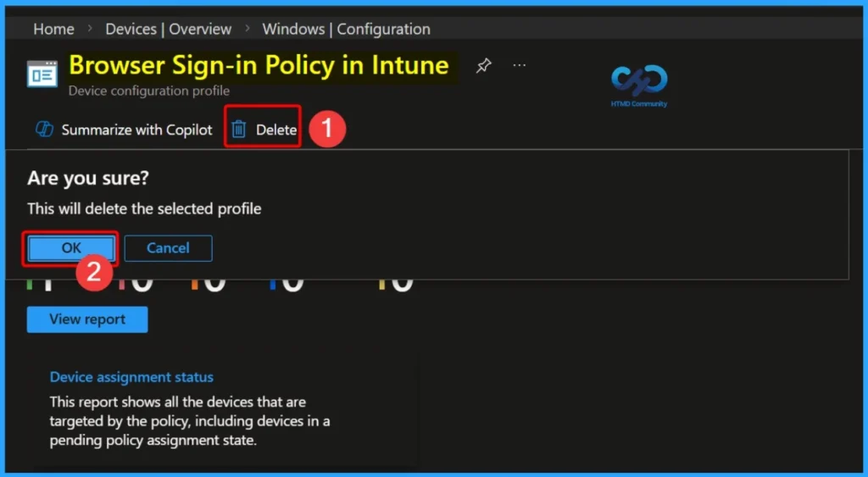
Task: Click the 'Device configuration profile' subtitle
Action: click(x=149, y=90)
